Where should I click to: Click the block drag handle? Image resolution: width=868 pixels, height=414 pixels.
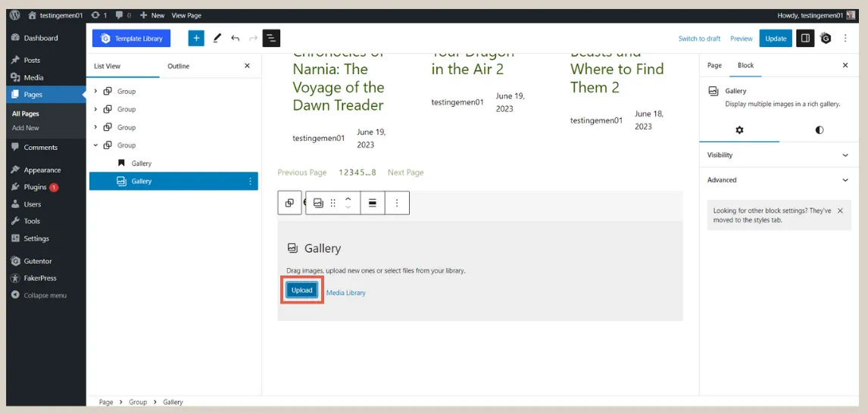point(333,203)
